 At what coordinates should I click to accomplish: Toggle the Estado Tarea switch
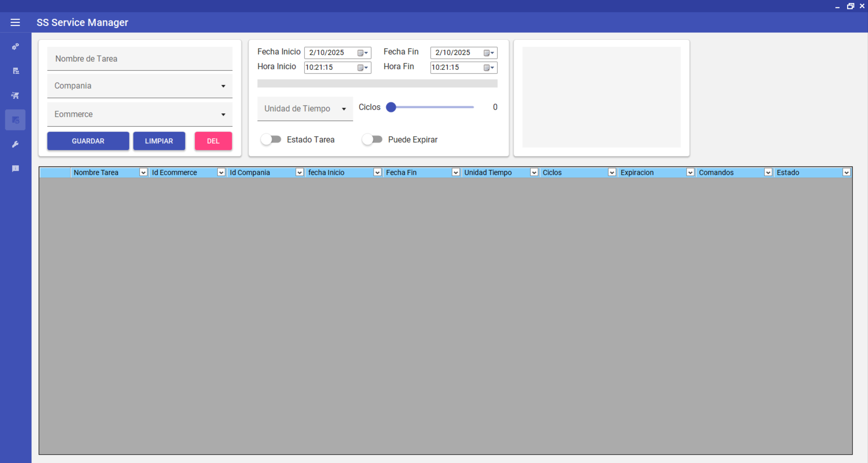[271, 139]
